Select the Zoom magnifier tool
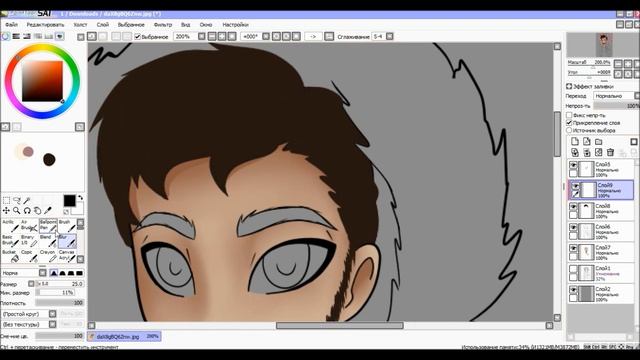The width and height of the screenshot is (640, 360). (17, 211)
